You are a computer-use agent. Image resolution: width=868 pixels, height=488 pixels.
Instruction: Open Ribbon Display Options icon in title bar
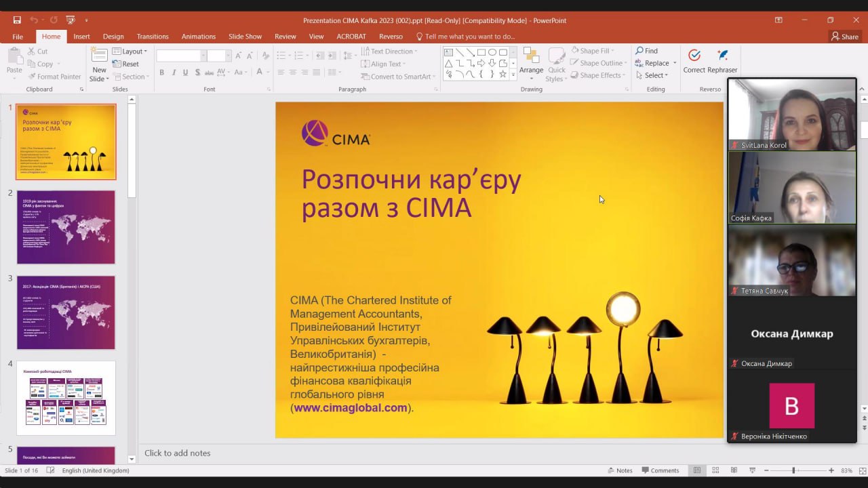778,20
